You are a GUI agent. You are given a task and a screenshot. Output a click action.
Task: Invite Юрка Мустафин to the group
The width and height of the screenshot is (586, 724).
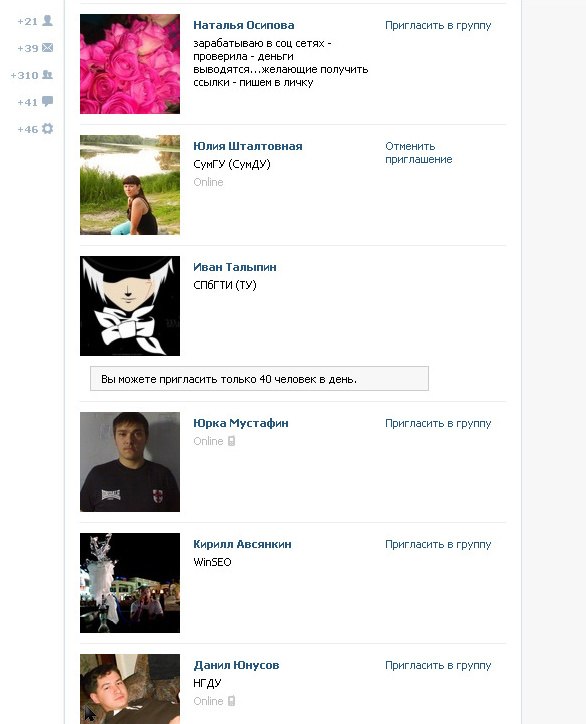pos(438,423)
